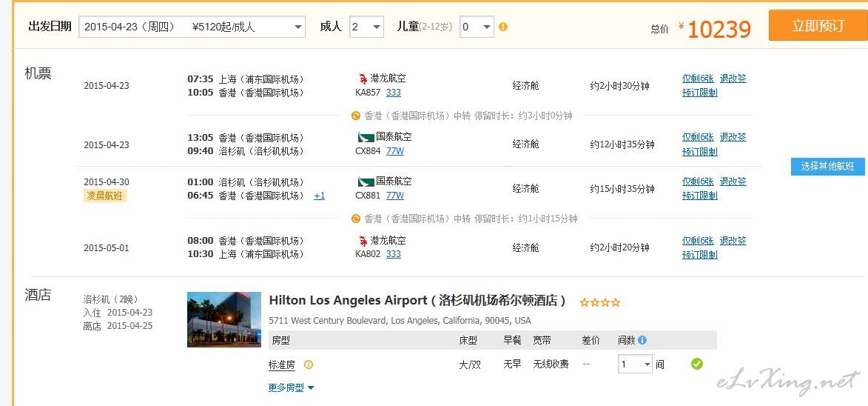Open 预订限制 link in KA857 row
This screenshot has height=406, width=868.
click(700, 93)
